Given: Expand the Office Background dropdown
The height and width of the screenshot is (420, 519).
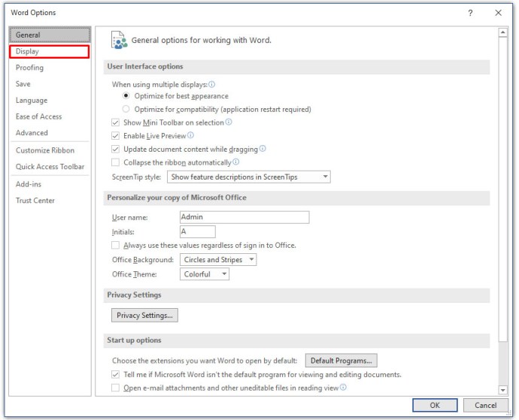Looking at the screenshot, I should click(x=218, y=260).
